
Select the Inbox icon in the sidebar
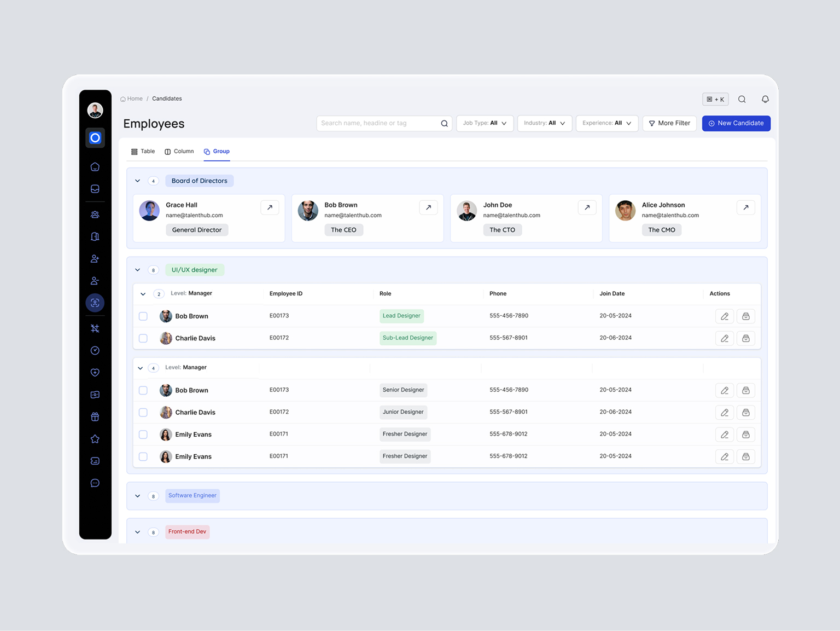click(x=95, y=189)
